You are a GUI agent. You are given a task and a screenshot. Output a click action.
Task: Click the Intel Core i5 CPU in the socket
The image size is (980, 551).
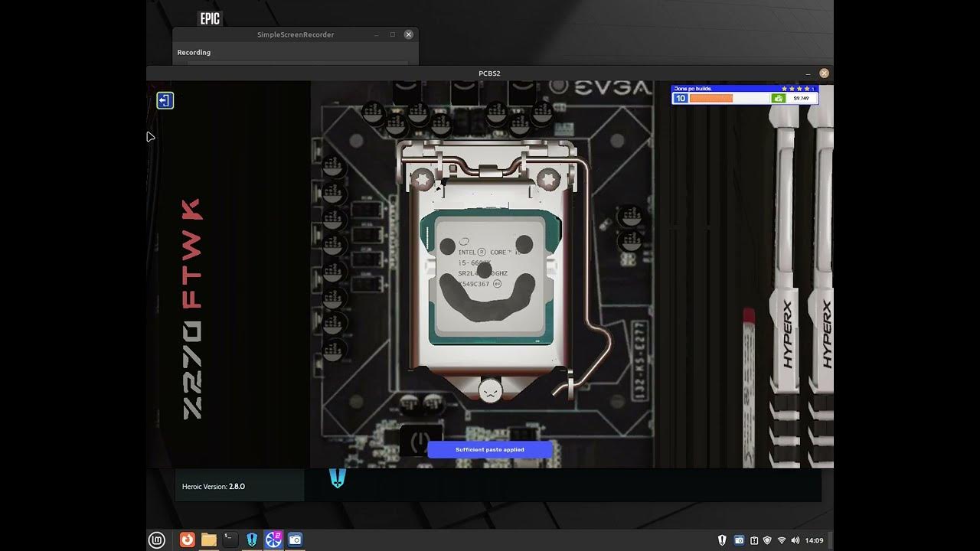pyautogui.click(x=490, y=275)
